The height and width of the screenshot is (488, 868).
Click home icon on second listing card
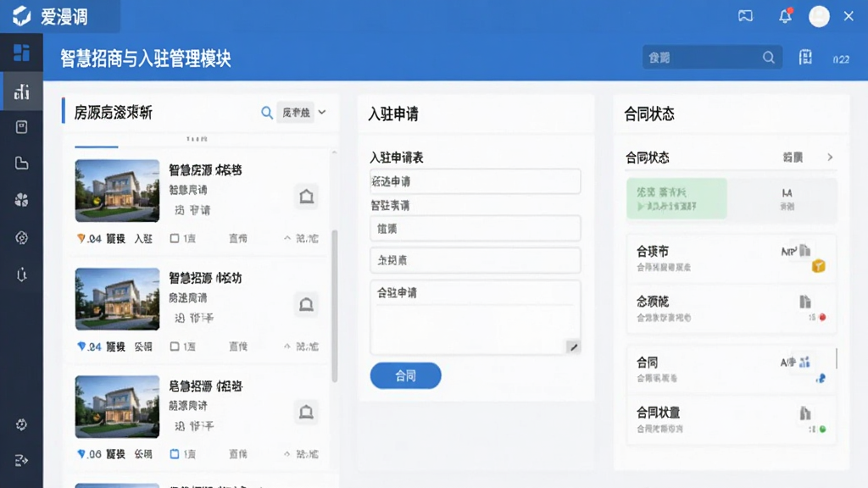click(x=306, y=304)
